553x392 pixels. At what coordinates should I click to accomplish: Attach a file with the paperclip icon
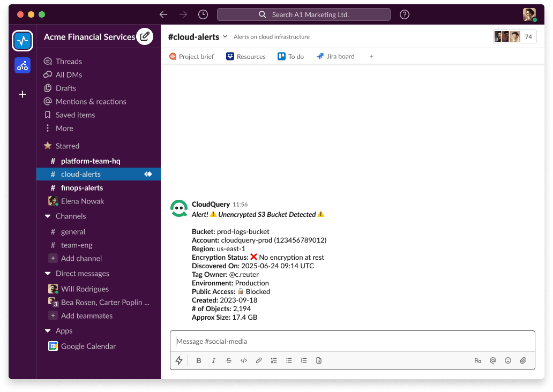click(523, 360)
